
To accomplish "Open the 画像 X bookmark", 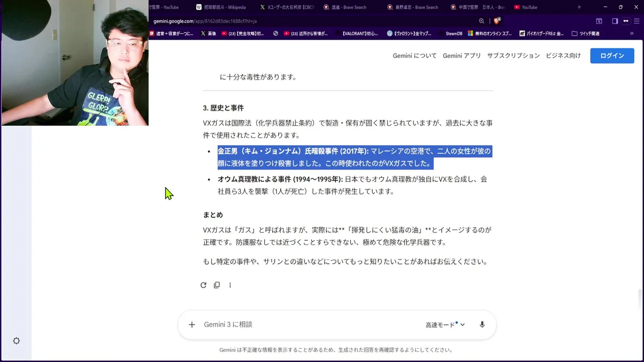I will [208, 34].
